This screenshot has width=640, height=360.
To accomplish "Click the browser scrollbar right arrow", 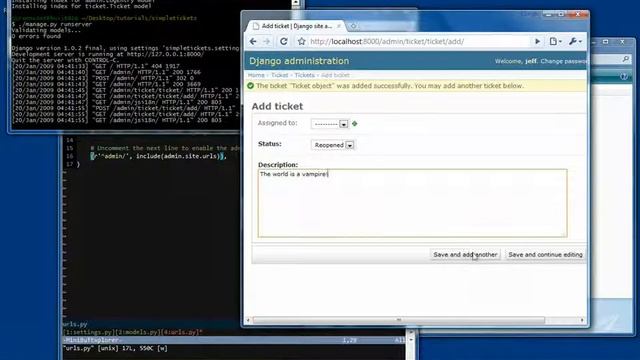I will click(582, 320).
